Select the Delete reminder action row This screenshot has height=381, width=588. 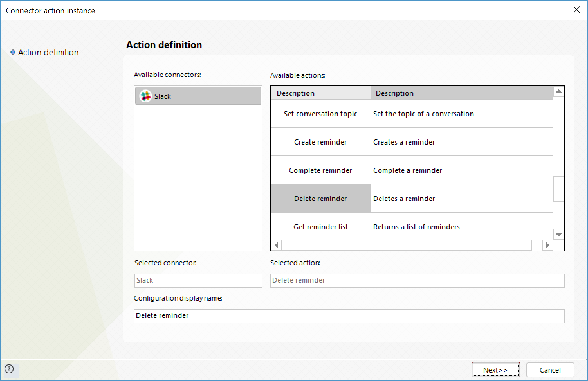point(321,199)
